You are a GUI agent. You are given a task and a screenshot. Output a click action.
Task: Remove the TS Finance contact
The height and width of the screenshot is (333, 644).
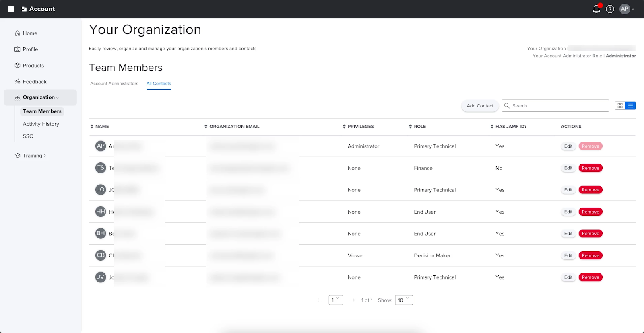590,168
